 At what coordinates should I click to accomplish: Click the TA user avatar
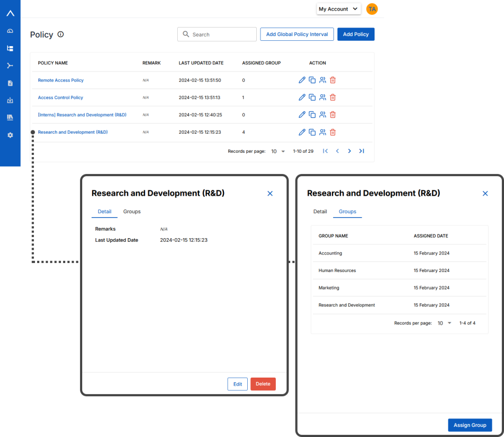click(372, 9)
